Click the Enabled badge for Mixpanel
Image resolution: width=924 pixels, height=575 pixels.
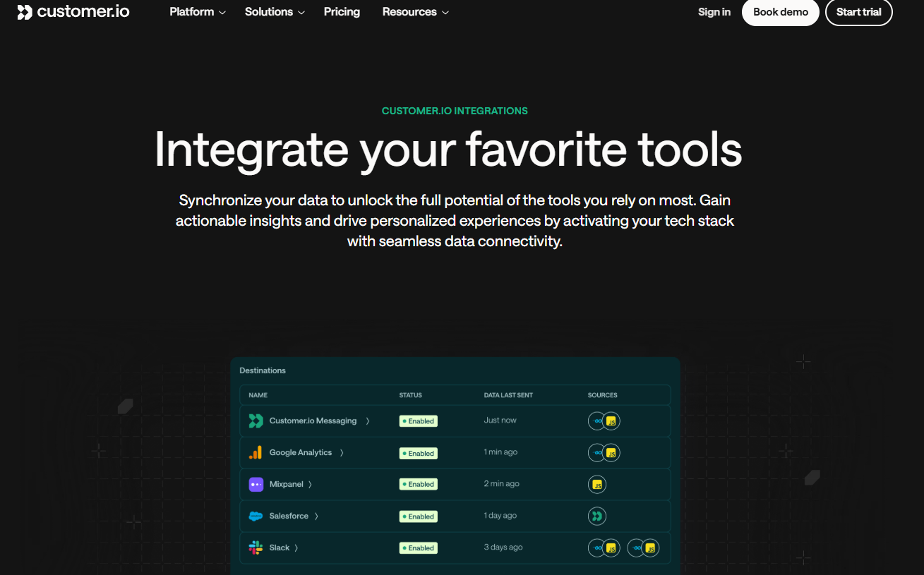pos(419,485)
